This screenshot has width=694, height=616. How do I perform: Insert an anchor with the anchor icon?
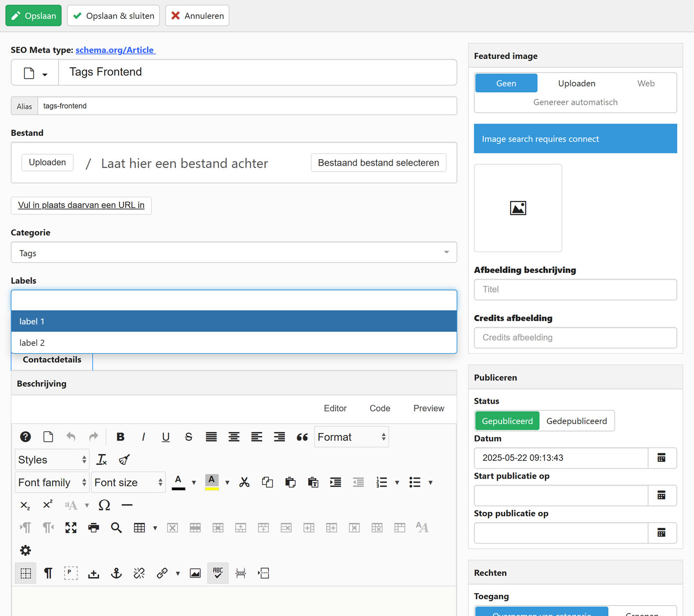point(116,573)
